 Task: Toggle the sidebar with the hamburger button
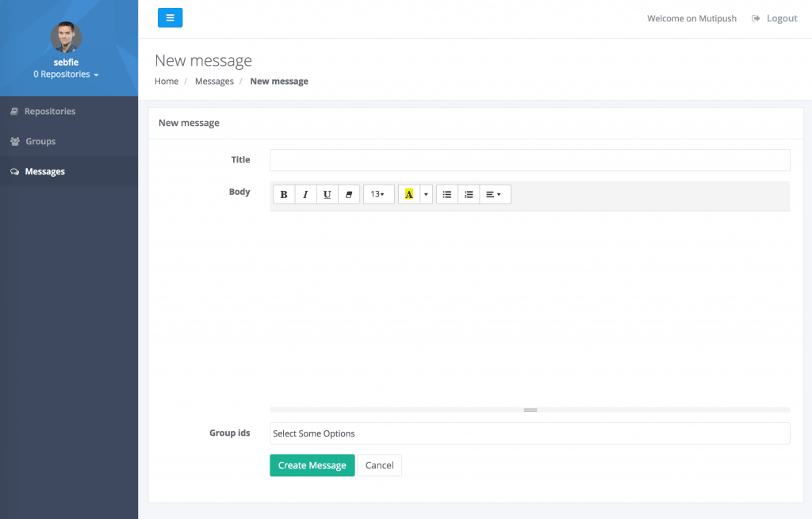pyautogui.click(x=170, y=17)
